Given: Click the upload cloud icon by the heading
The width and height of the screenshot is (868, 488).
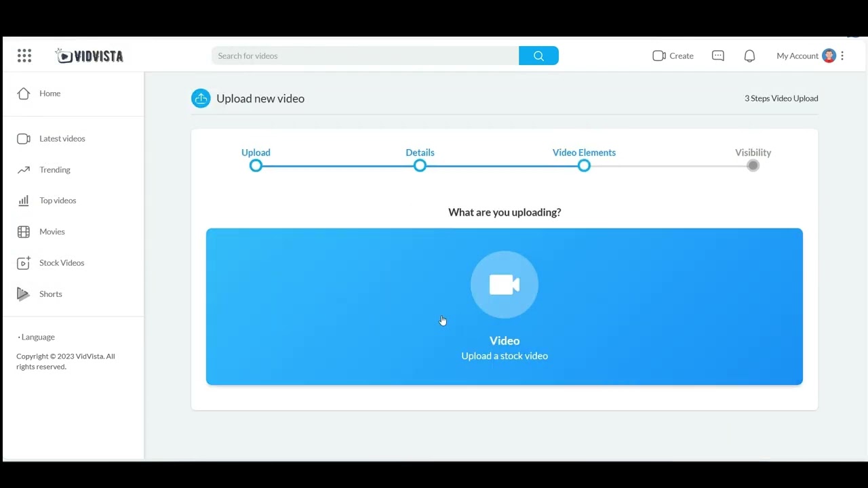Looking at the screenshot, I should [201, 98].
